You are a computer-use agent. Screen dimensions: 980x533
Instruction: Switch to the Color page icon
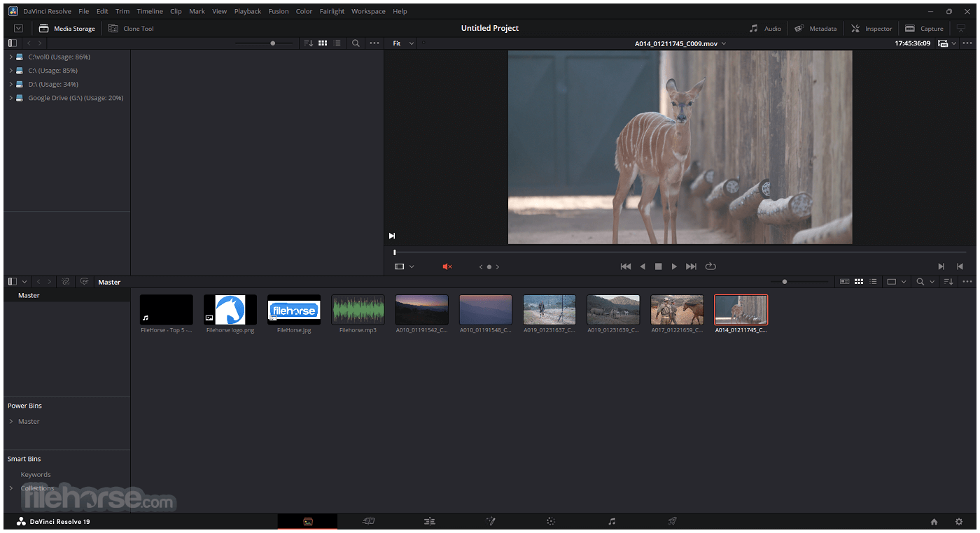coord(550,521)
